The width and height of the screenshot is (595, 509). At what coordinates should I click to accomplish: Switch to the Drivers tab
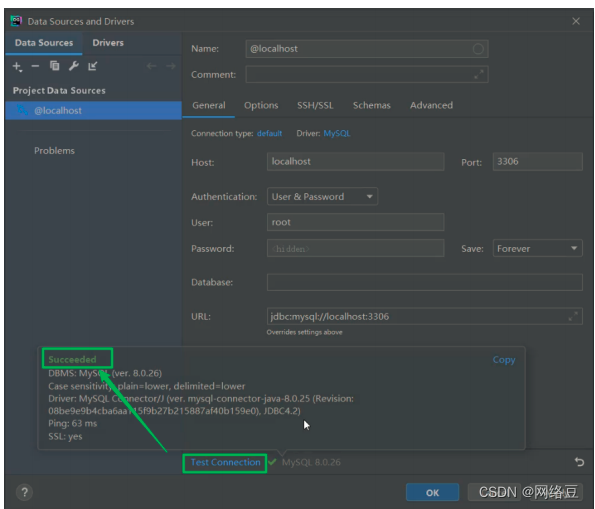tap(108, 43)
